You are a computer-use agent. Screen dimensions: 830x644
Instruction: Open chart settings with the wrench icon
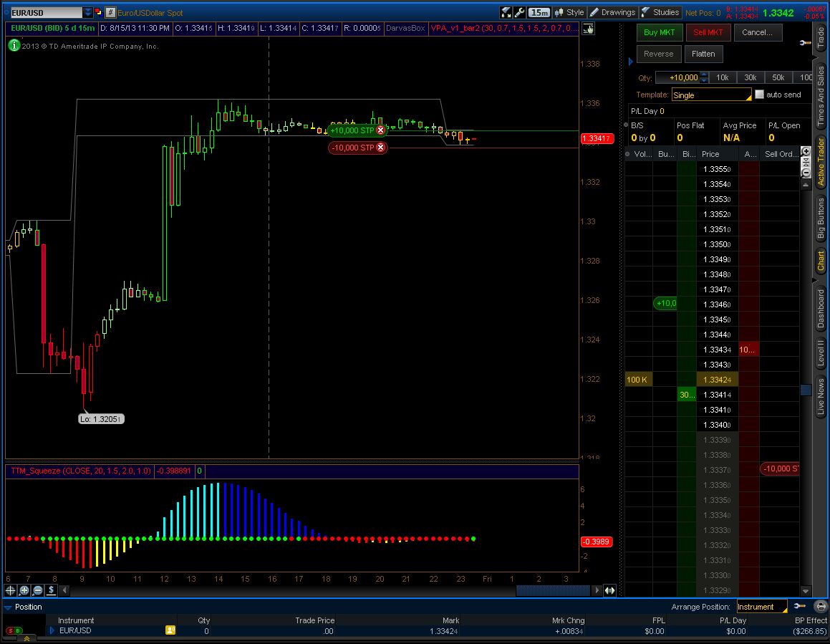[519, 12]
